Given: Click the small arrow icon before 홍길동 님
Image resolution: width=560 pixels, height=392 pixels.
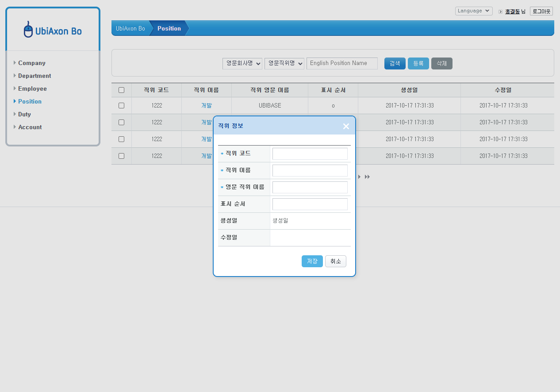Looking at the screenshot, I should point(500,12).
